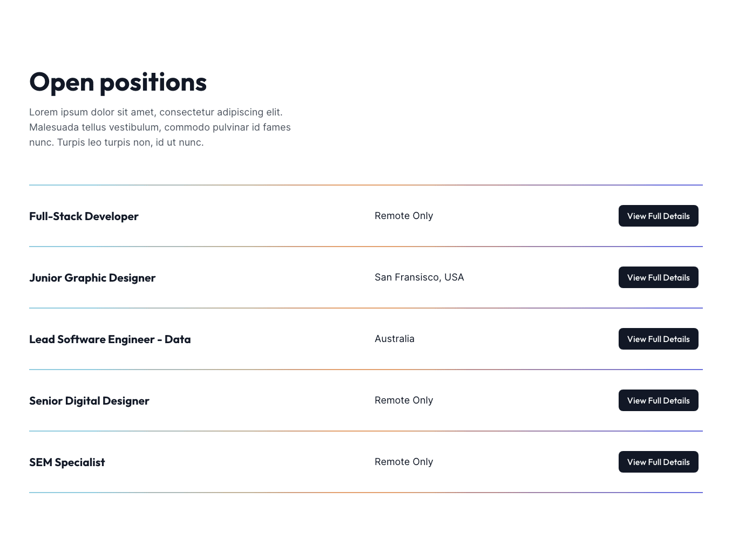Select the Junior Graphic Designer job title
The height and width of the screenshot is (560, 732).
tap(92, 278)
